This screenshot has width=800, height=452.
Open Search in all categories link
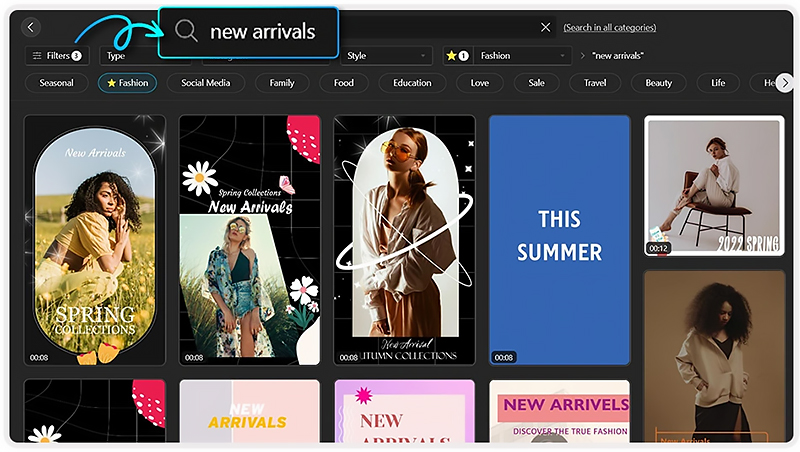pos(610,28)
